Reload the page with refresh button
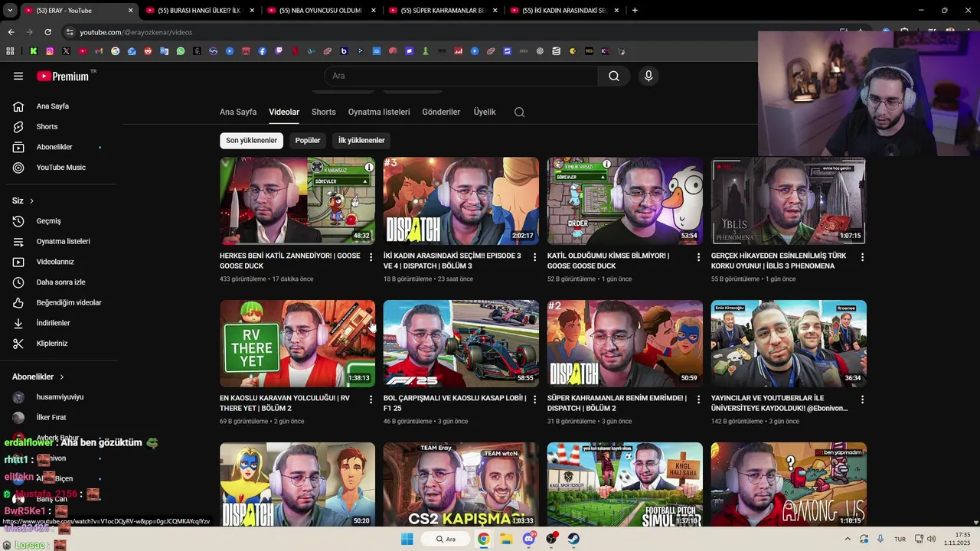 coord(47,32)
